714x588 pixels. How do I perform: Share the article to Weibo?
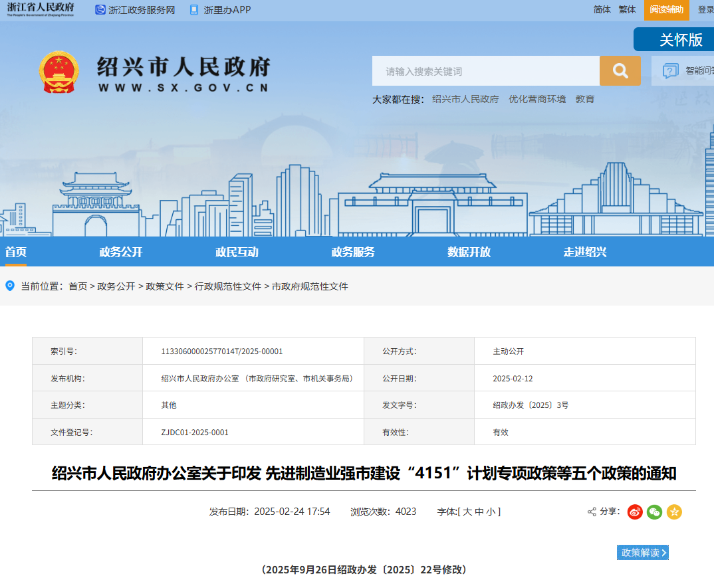634,512
